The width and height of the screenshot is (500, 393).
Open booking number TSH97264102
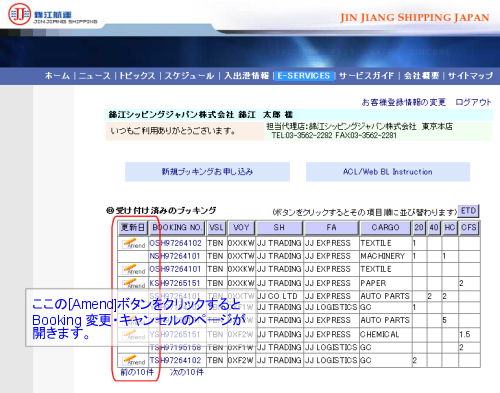175,360
